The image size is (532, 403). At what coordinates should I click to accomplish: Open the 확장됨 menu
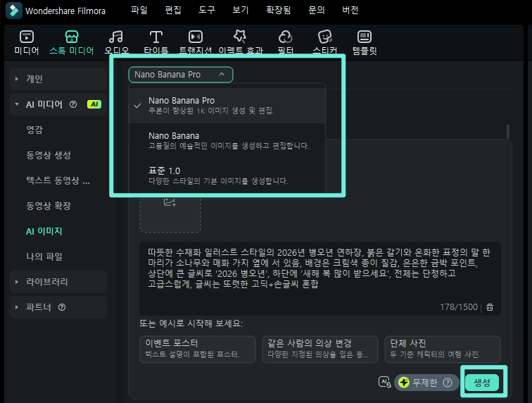[278, 10]
